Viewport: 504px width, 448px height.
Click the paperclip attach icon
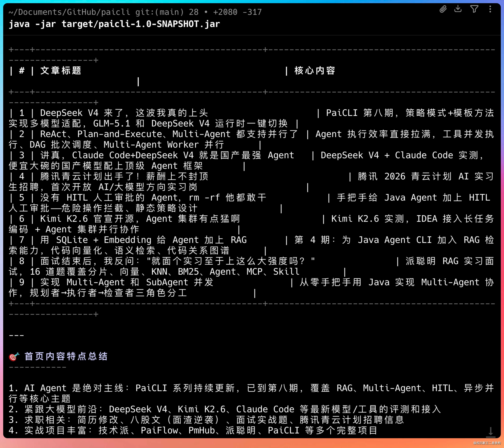[443, 9]
